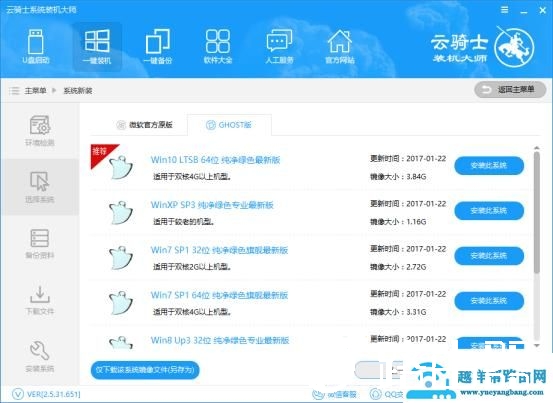
Task: Install Win7 SP1 64位 with 安装此系统
Action: coord(489,301)
